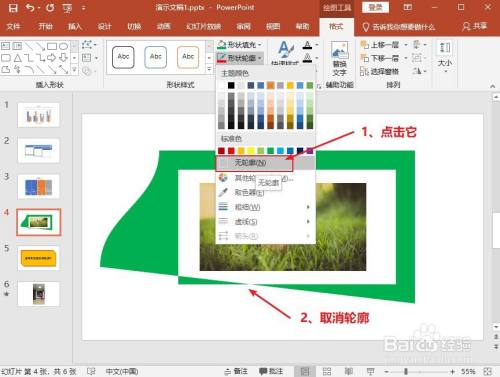Apply third orange outline Abc shape style
Image resolution: width=500 pixels, height=377 pixels.
point(188,57)
